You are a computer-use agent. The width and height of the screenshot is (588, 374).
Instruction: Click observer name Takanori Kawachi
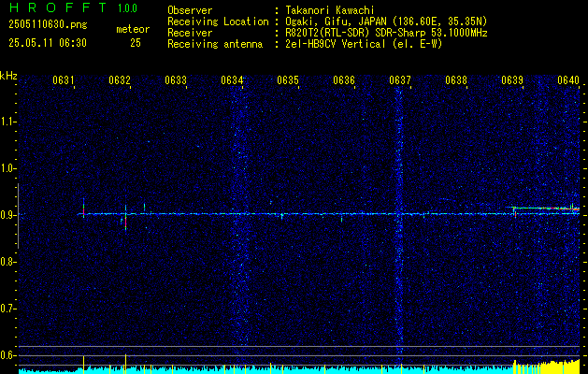(x=329, y=10)
